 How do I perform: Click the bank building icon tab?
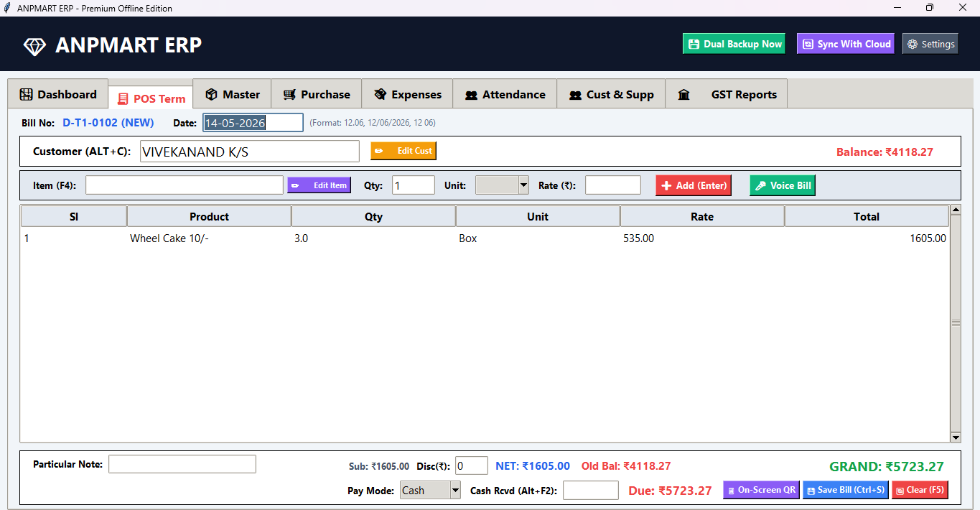[683, 94]
